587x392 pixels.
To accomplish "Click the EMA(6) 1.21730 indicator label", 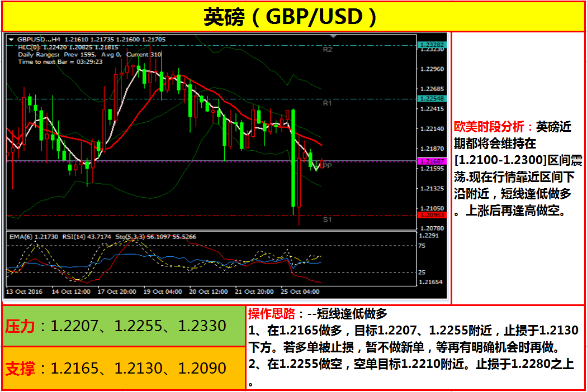I will coord(34,237).
